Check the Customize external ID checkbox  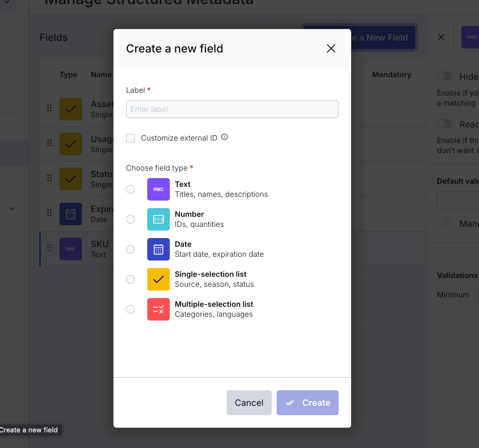(x=130, y=138)
